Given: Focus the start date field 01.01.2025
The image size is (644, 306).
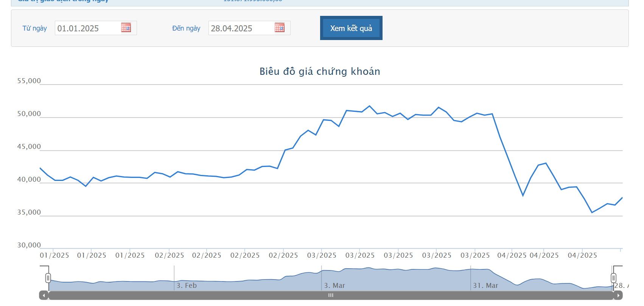Looking at the screenshot, I should click(x=87, y=28).
